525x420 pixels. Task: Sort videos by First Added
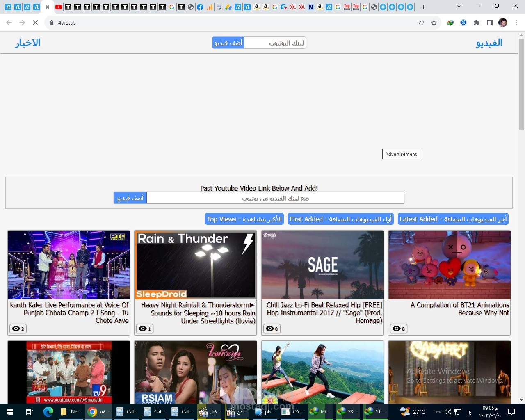coord(341,219)
